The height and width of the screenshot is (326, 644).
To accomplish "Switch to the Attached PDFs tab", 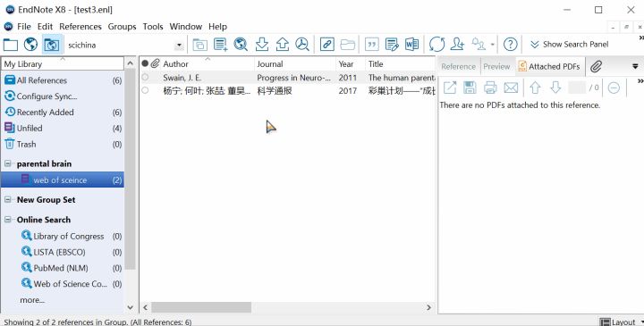I will tap(549, 66).
